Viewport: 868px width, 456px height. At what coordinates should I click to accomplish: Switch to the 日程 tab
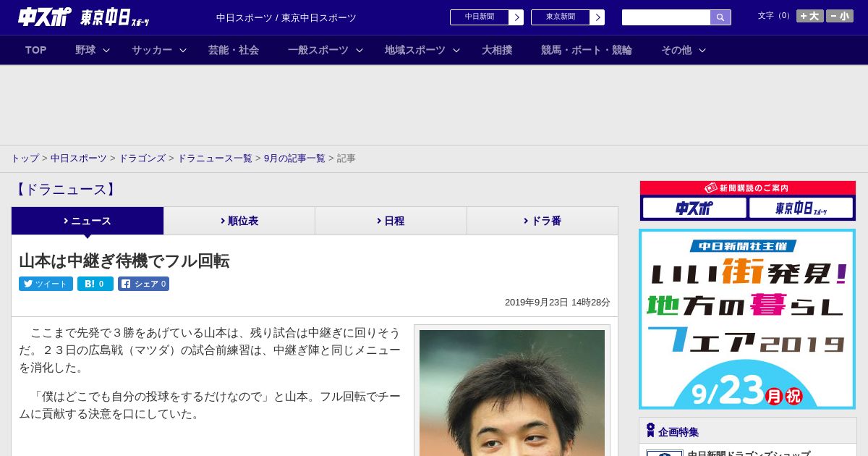coord(391,221)
